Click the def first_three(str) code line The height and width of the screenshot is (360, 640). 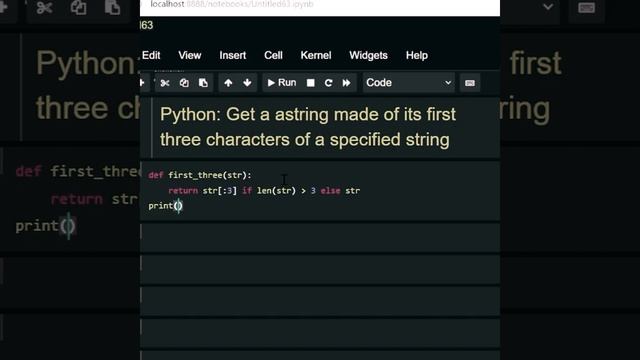200,175
